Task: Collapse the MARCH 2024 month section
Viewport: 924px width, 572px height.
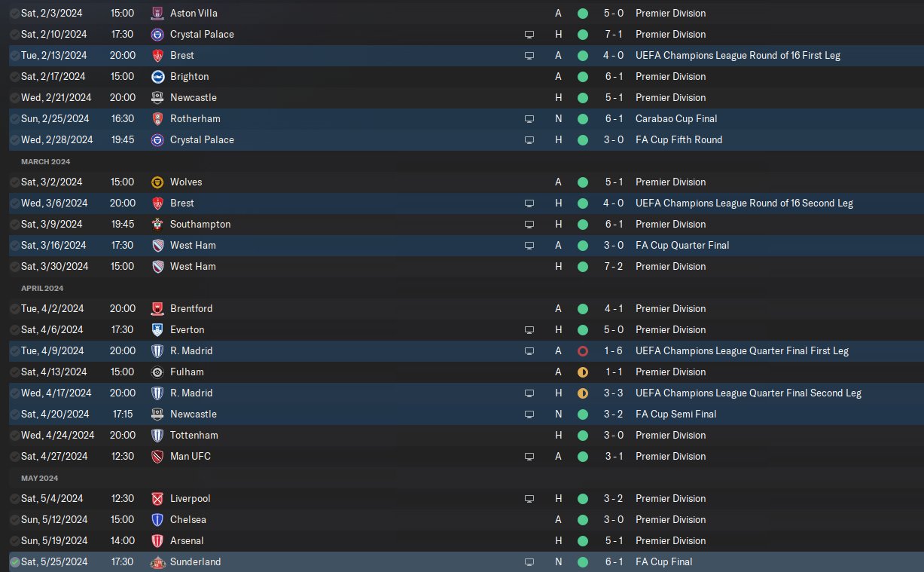Action: tap(45, 161)
